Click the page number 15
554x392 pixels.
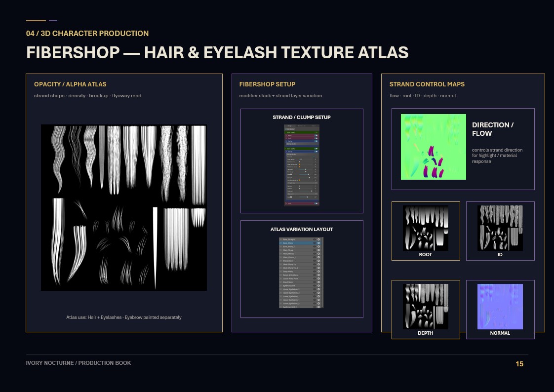click(519, 364)
